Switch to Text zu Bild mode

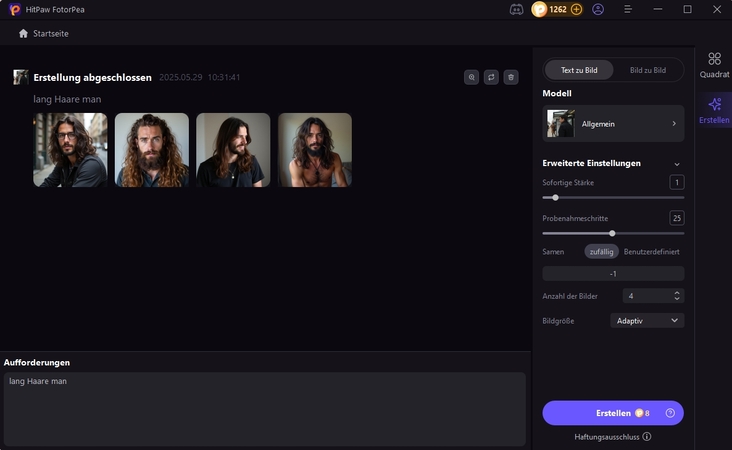579,70
